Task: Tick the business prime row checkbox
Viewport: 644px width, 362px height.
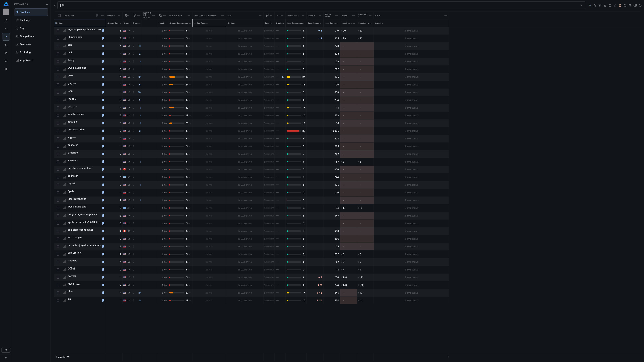Action: [x=58, y=131]
